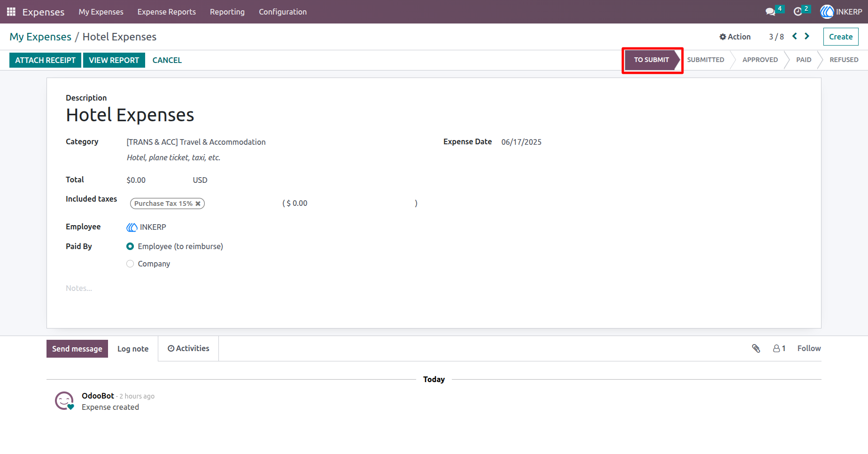
Task: Cancel the expense edit
Action: (167, 60)
